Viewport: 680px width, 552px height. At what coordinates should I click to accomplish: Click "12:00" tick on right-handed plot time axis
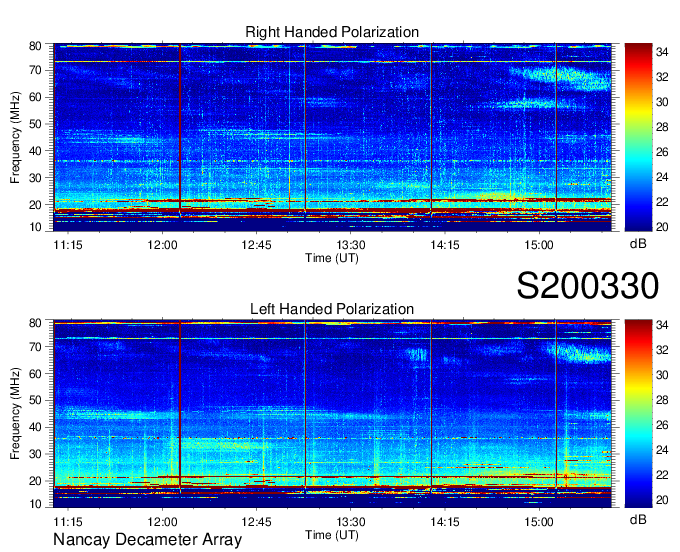click(162, 245)
